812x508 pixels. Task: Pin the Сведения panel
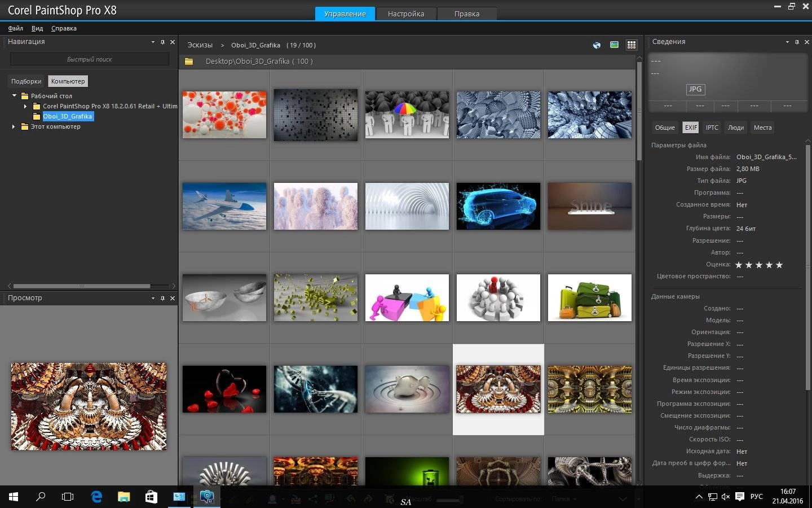[x=797, y=42]
